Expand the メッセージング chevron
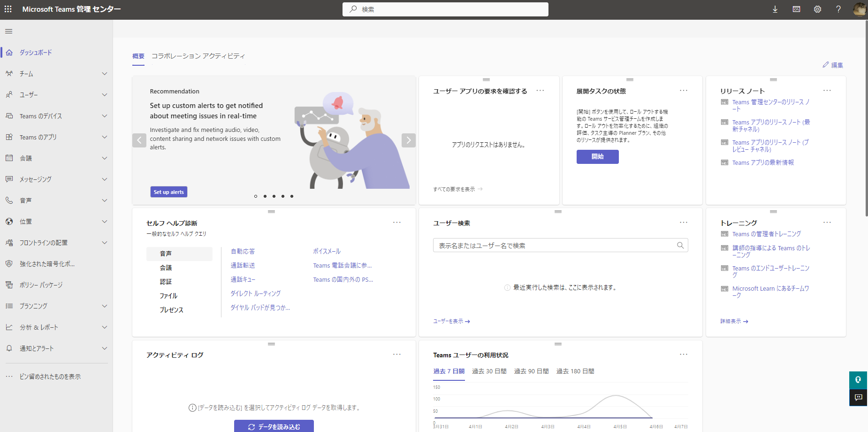 pyautogui.click(x=105, y=179)
